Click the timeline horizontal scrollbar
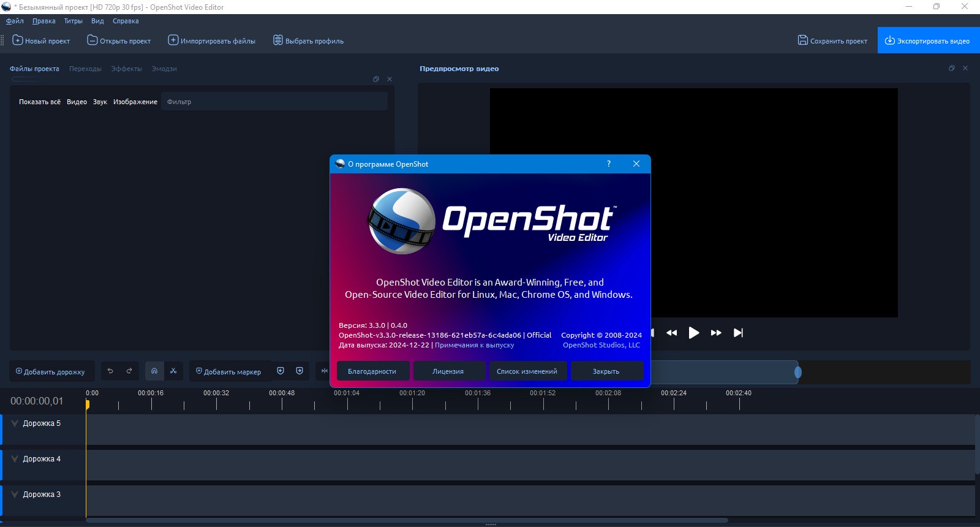Screen dimensions: 980x527 407,521
